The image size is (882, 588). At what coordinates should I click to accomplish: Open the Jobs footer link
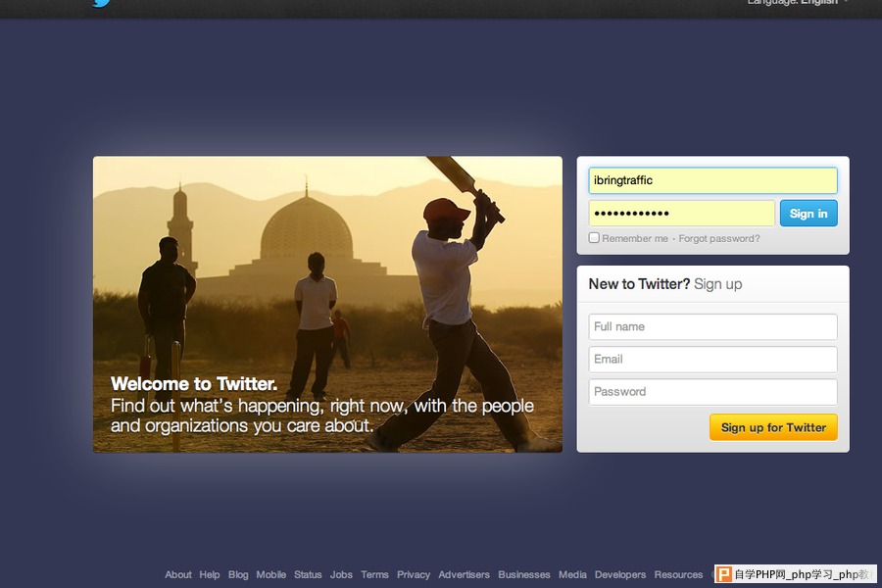(341, 574)
